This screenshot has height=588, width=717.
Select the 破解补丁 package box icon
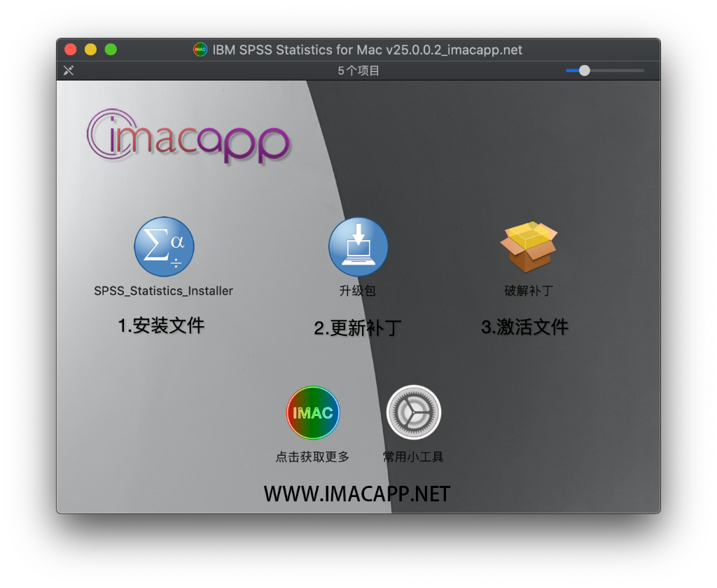pos(529,246)
